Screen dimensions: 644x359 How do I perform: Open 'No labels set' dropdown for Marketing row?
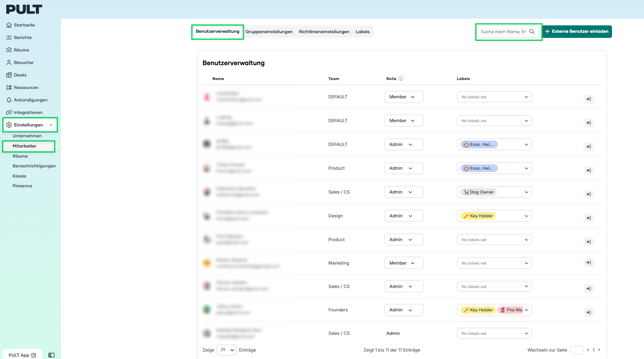pos(494,263)
